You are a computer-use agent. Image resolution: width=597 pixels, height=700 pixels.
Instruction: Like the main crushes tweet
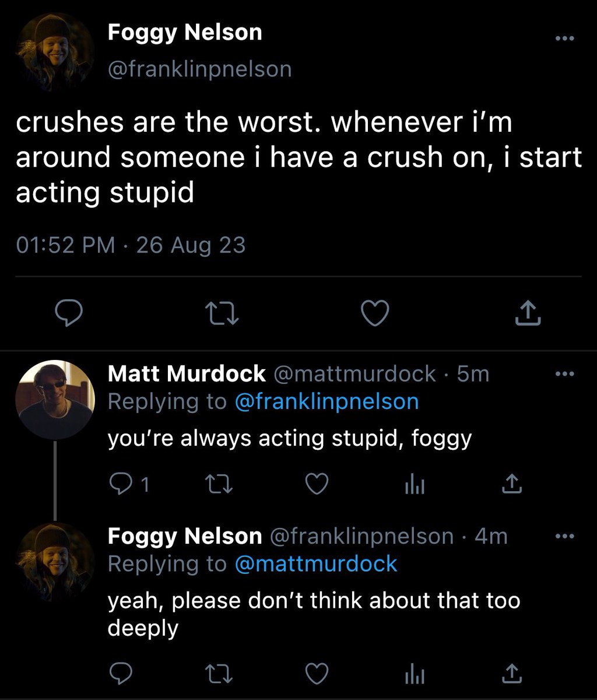click(375, 315)
